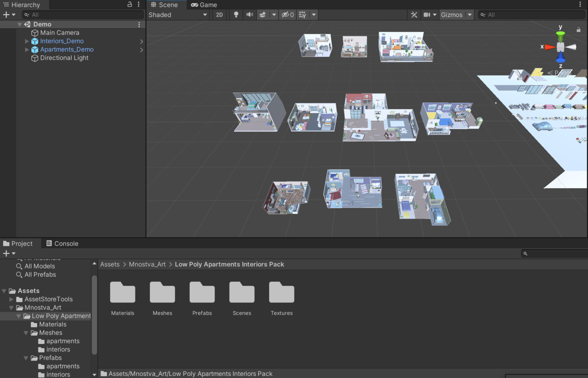The image size is (588, 378).
Task: Open scene camera settings icon
Action: pyautogui.click(x=427, y=15)
